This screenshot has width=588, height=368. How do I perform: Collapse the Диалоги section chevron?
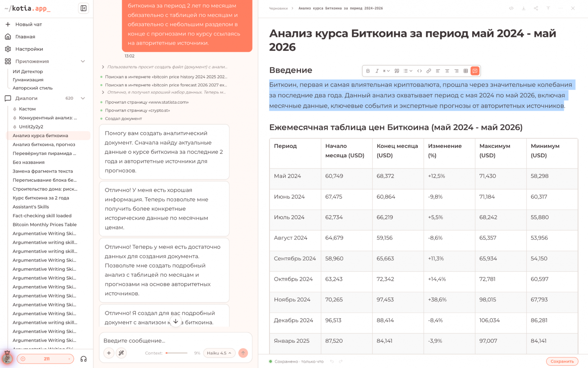83,98
